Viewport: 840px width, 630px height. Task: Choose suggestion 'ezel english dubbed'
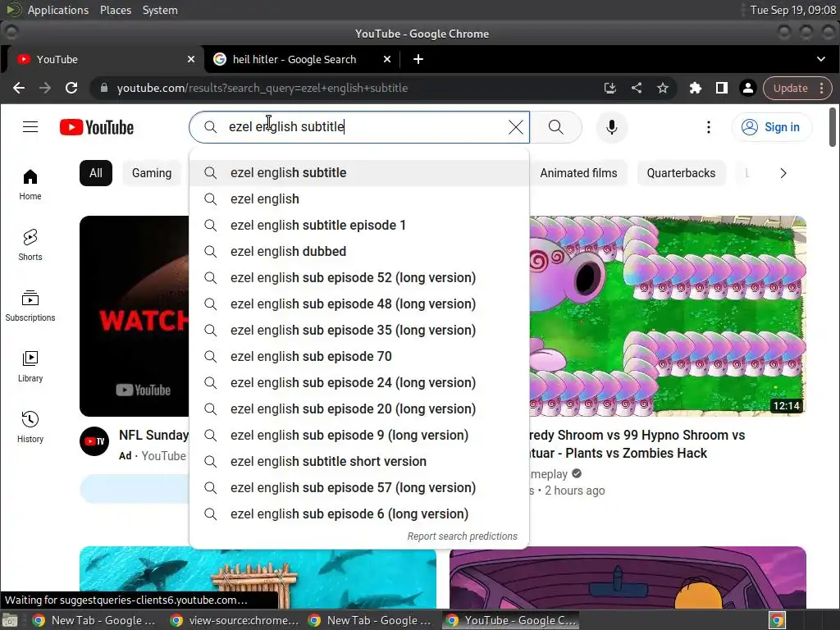pyautogui.click(x=359, y=251)
